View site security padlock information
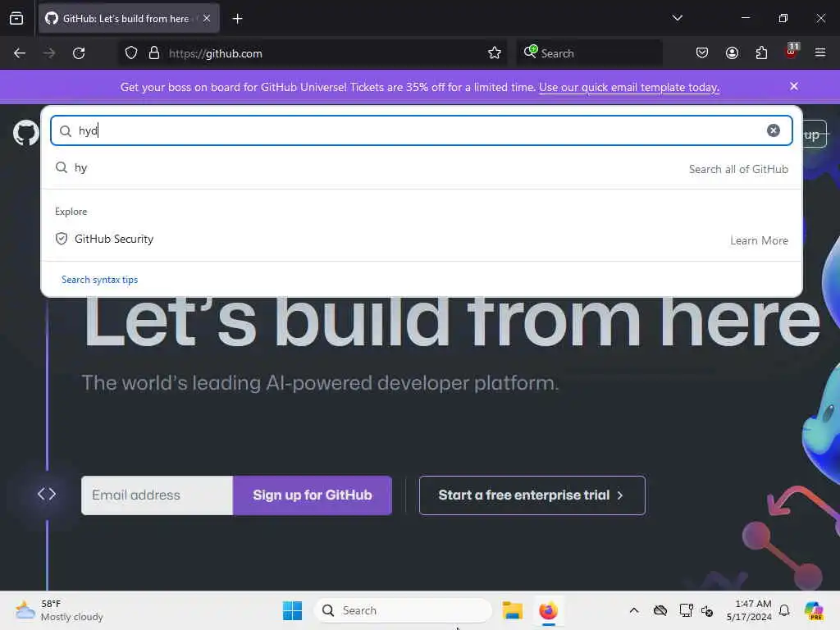The width and height of the screenshot is (840, 630). pos(154,53)
